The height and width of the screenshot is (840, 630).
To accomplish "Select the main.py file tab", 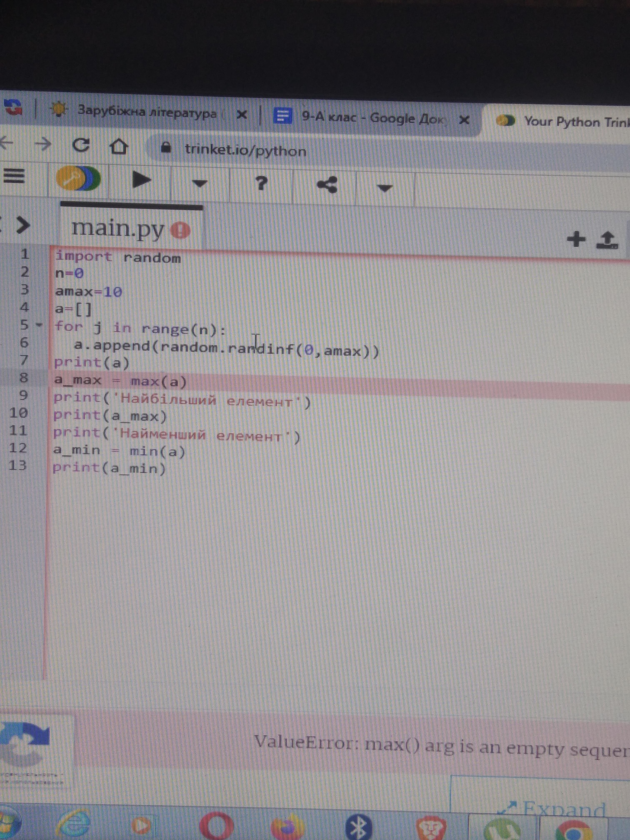I will (x=118, y=229).
